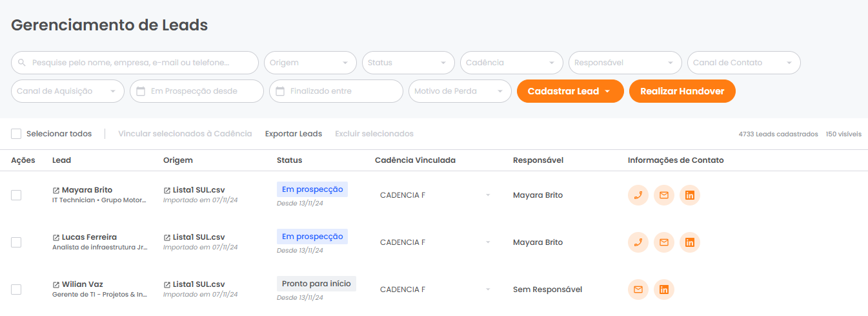Viewport: 868px width, 316px height.
Task: Open LinkedIn icon for Mayara Brito lead
Action: [690, 195]
